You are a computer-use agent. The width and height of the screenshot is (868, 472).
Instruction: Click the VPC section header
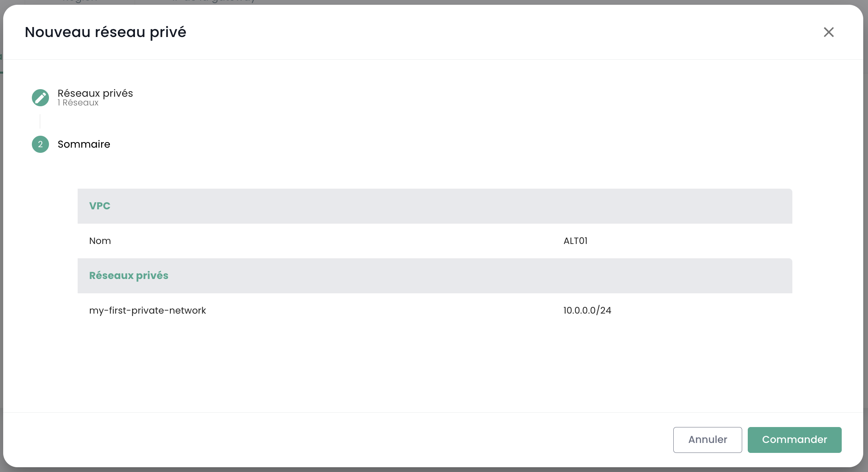click(100, 206)
